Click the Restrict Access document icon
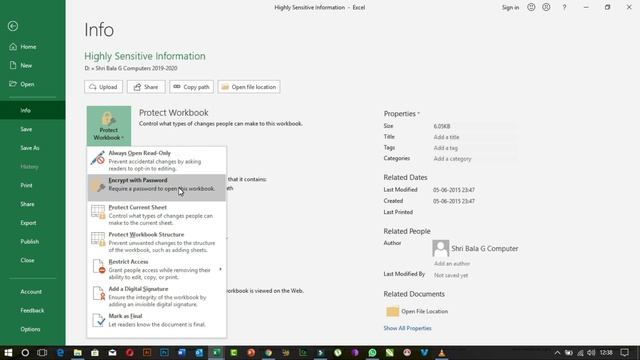 click(x=99, y=267)
